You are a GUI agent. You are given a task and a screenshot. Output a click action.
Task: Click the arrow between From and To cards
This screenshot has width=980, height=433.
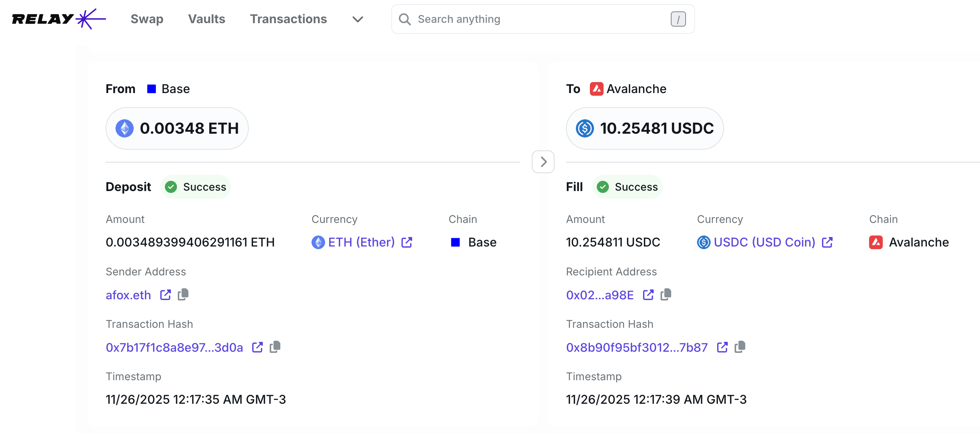543,162
